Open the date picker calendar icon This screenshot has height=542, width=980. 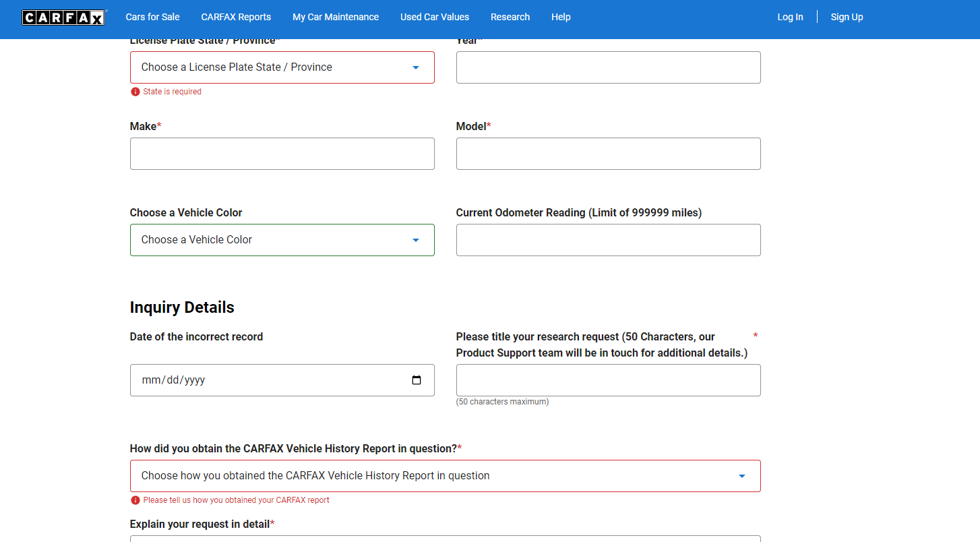tap(417, 380)
